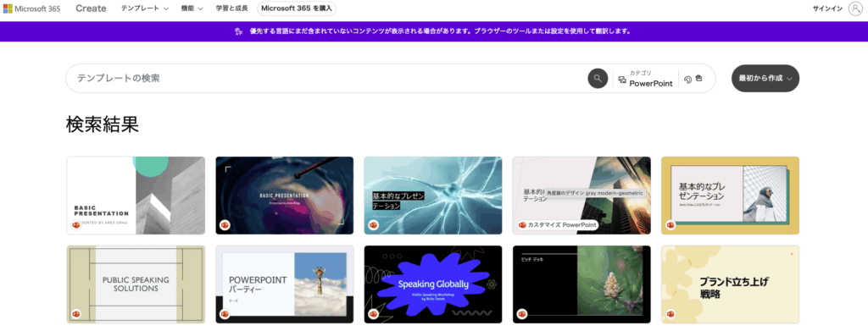The height and width of the screenshot is (331, 868).
Task: Open the カテゴリ PowerPoint filter
Action: tap(645, 79)
